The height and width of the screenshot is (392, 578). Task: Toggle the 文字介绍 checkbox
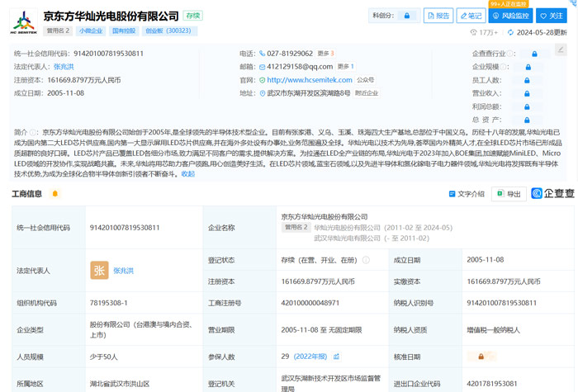tap(452, 194)
